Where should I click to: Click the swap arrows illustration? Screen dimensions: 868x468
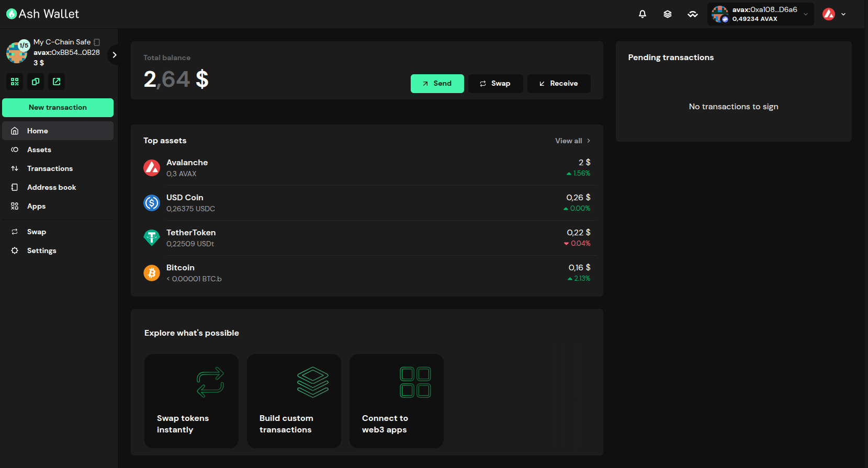(210, 382)
